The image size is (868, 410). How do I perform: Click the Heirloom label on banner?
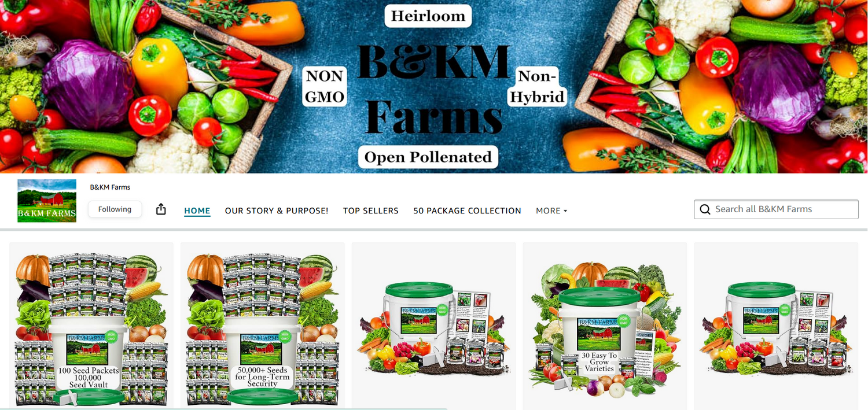click(428, 16)
